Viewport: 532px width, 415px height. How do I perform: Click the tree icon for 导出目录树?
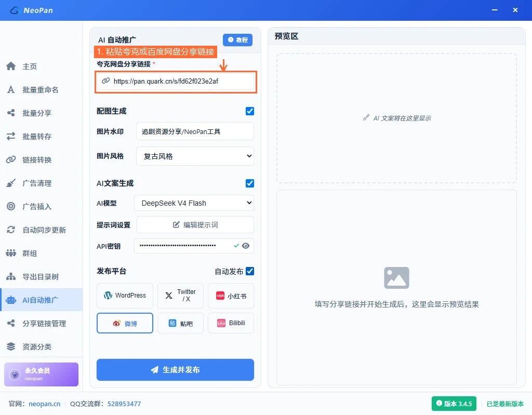pos(11,276)
